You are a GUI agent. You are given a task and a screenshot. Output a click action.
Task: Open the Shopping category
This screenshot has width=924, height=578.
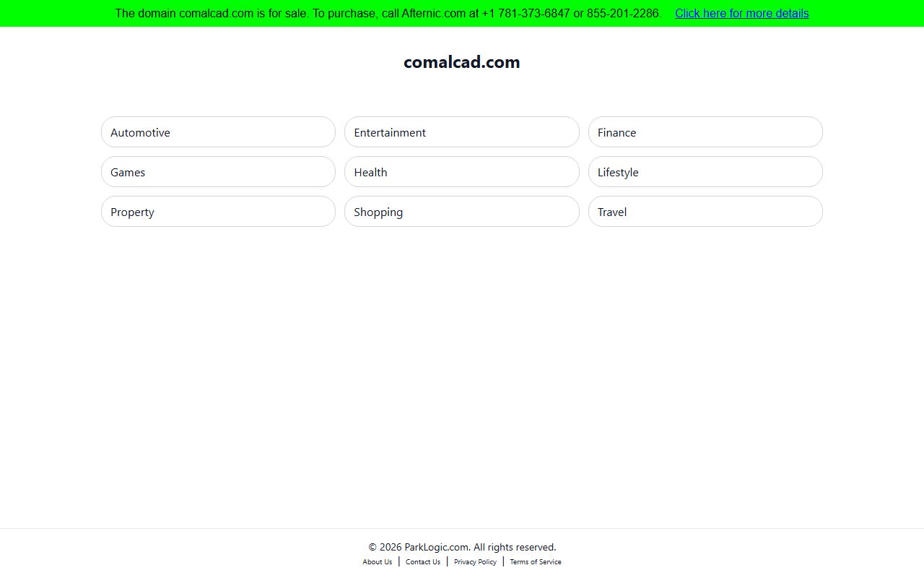coord(461,212)
